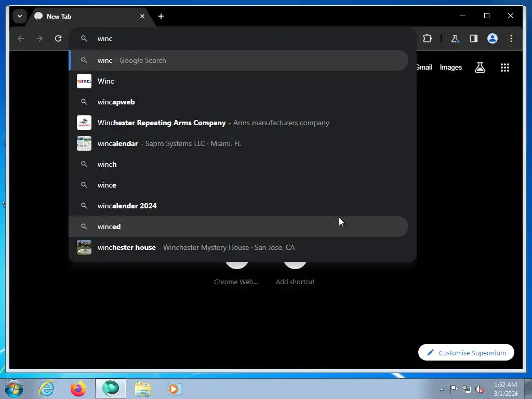Viewport: 532px width, 399px height.
Task: Open a new tab with plus button
Action: pos(161,16)
